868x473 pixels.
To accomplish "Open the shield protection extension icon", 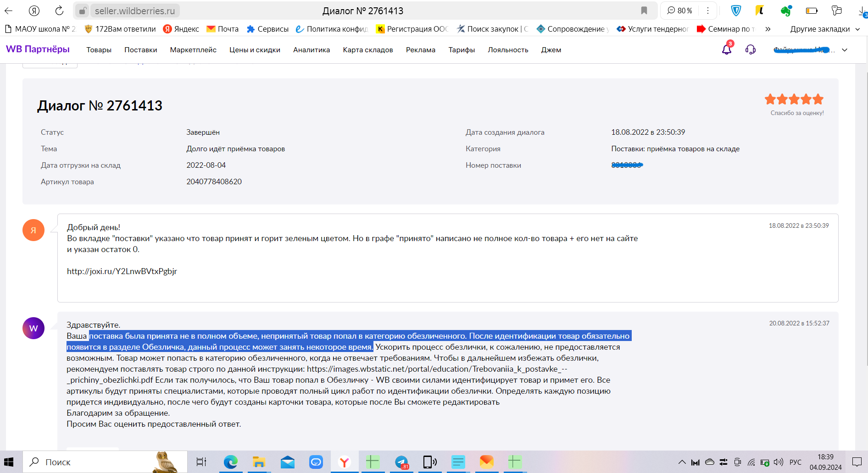I will pos(736,11).
